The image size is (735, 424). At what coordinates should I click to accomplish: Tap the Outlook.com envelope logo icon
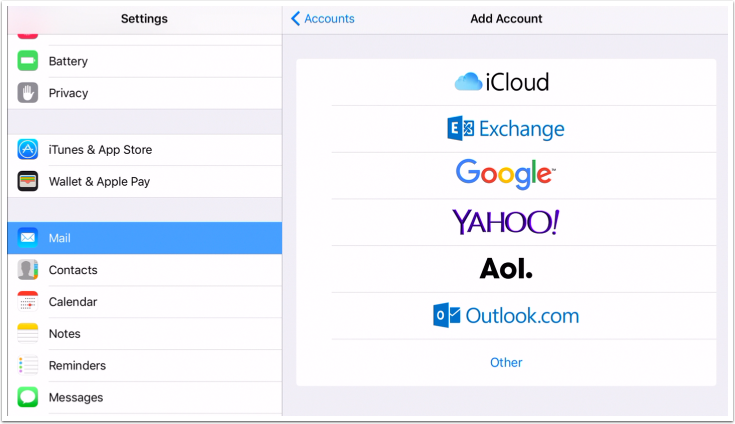pyautogui.click(x=447, y=315)
